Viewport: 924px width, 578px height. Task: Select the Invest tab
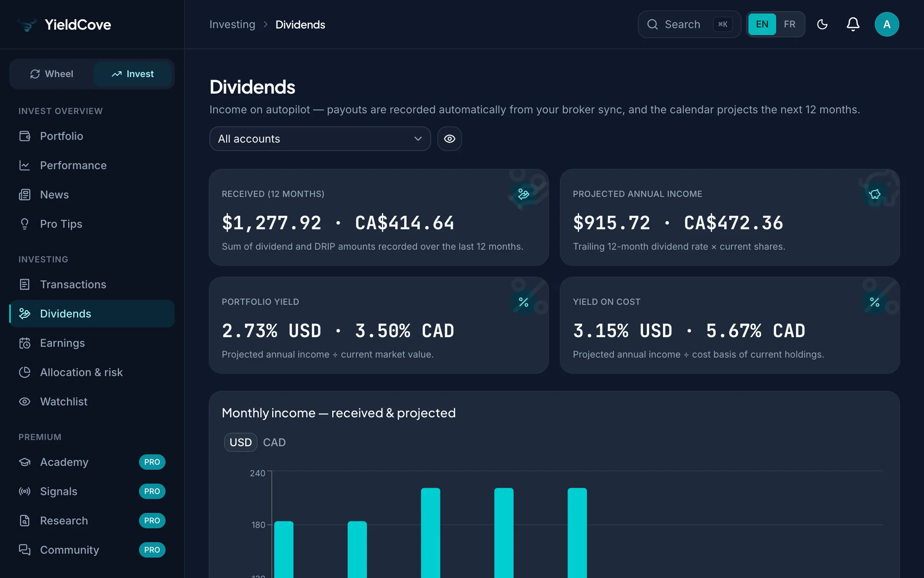(133, 74)
